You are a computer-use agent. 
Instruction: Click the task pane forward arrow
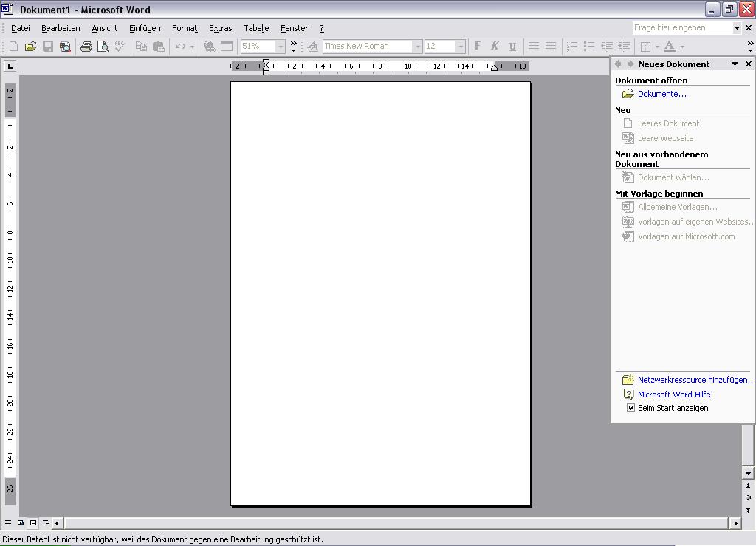click(x=630, y=64)
